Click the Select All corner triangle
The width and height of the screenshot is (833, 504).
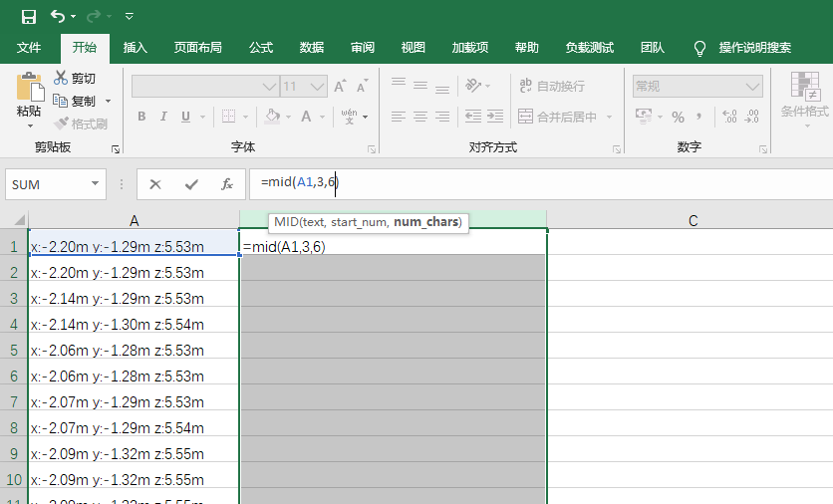point(18,220)
